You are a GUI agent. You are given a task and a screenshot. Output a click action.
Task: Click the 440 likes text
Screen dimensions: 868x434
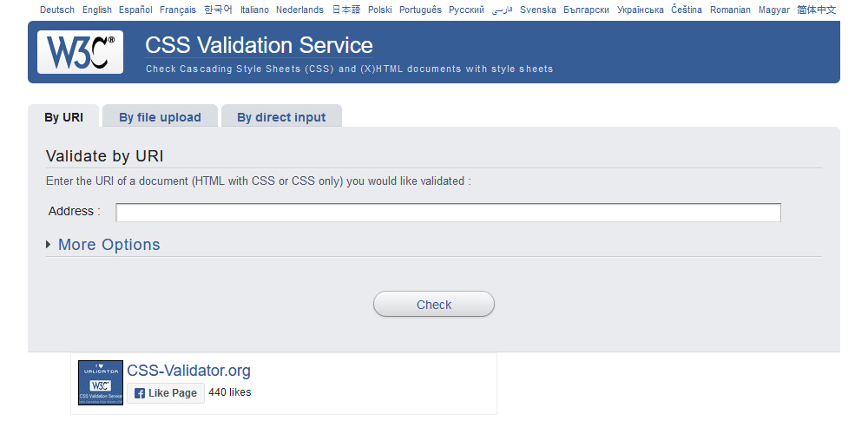pos(230,392)
